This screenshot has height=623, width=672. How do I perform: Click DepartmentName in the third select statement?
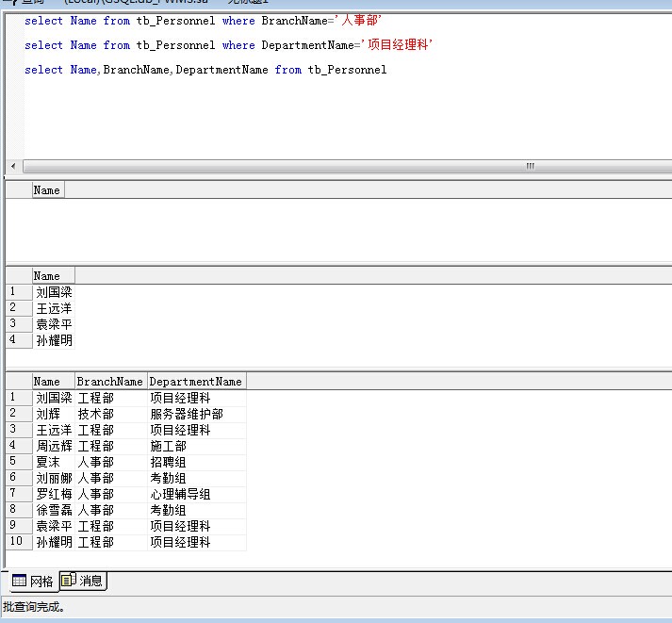[222, 70]
